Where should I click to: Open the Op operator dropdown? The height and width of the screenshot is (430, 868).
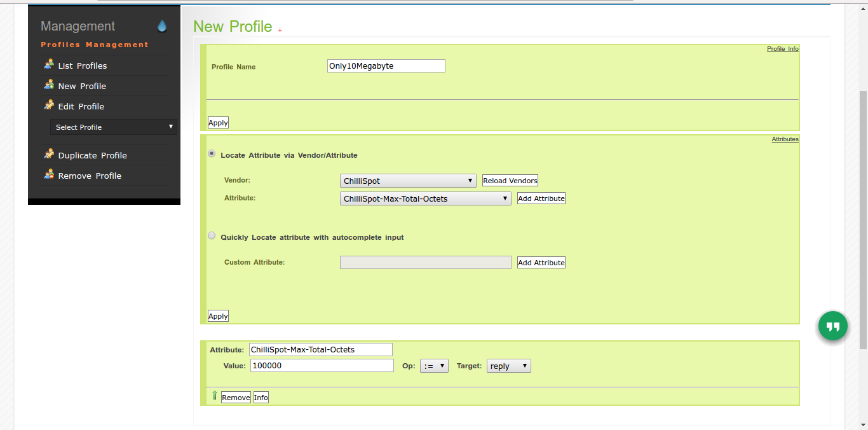click(434, 366)
